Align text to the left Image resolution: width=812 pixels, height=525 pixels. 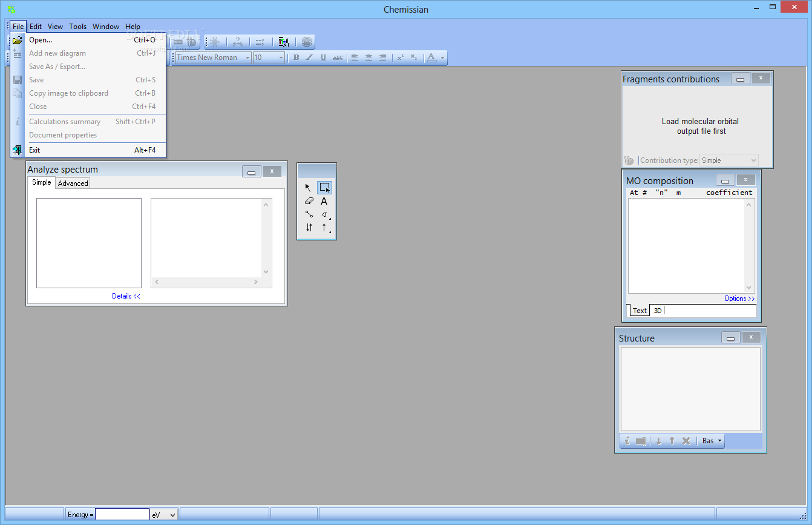355,58
